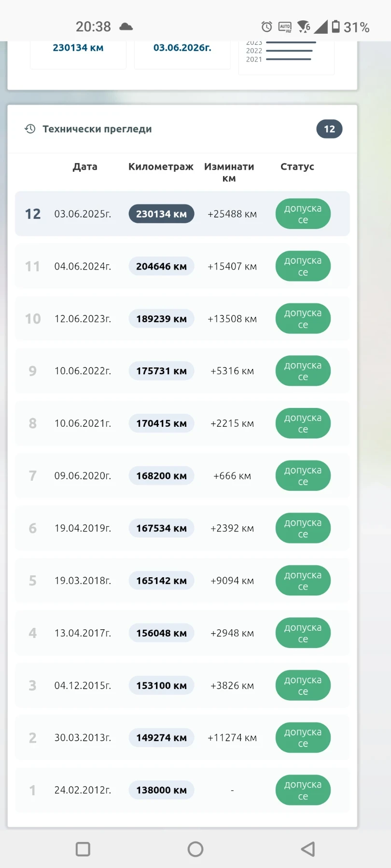Screen dimensions: 391x868
Task: Select the 230134 км mileage pill in row 12
Action: coord(161,214)
